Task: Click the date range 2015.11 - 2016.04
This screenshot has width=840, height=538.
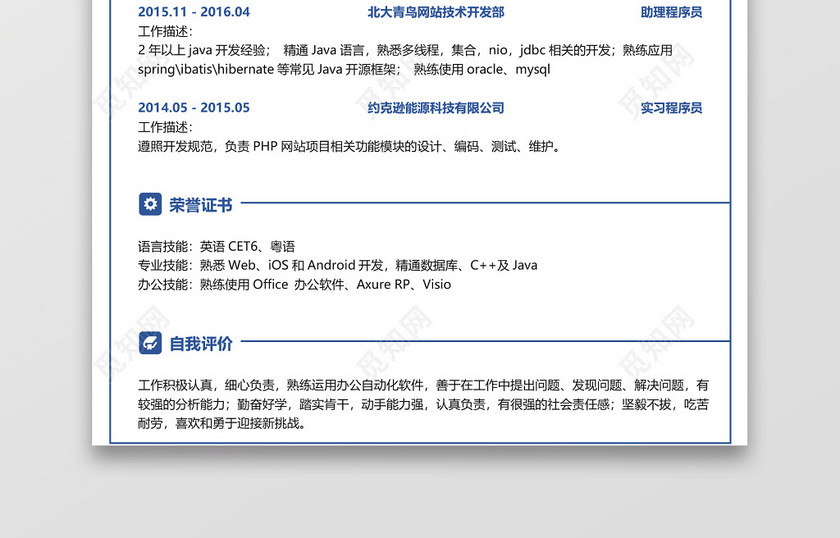Action: (x=194, y=12)
